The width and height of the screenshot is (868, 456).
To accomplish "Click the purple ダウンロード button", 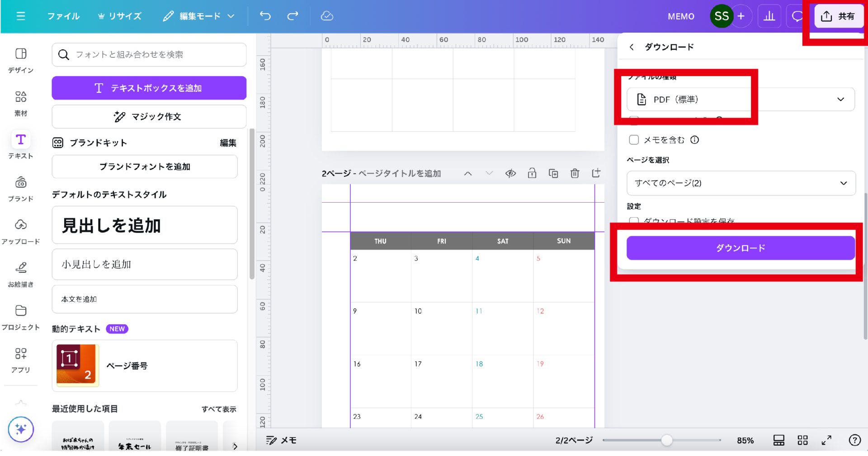I will click(x=740, y=248).
